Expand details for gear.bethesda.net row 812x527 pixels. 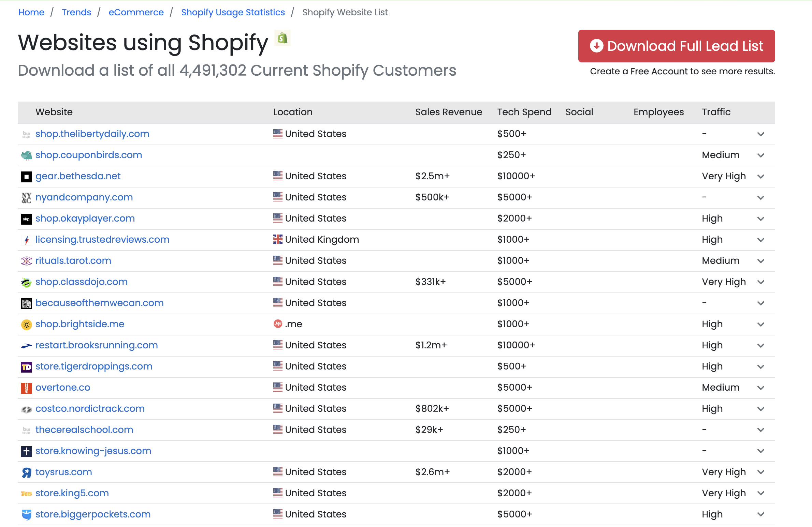(x=760, y=177)
